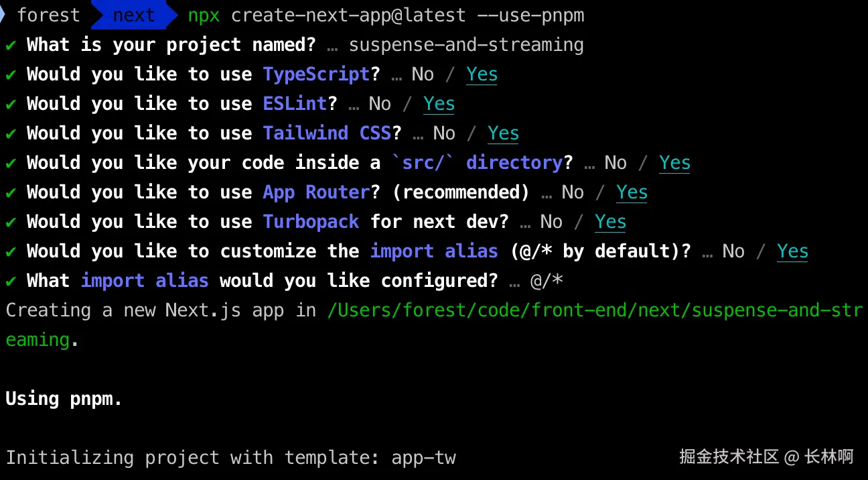Screen dimensions: 868x480
Task: Click 'What is your project named?' question
Action: tap(171, 45)
